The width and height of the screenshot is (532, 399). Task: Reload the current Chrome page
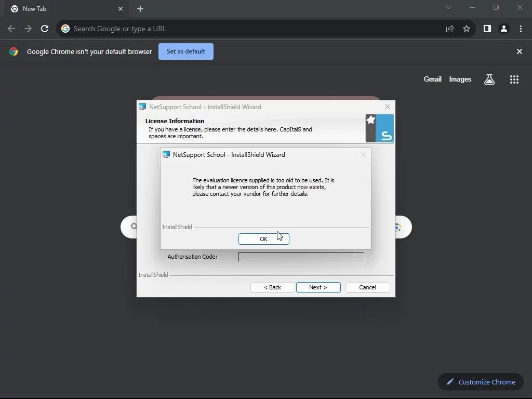coord(45,29)
